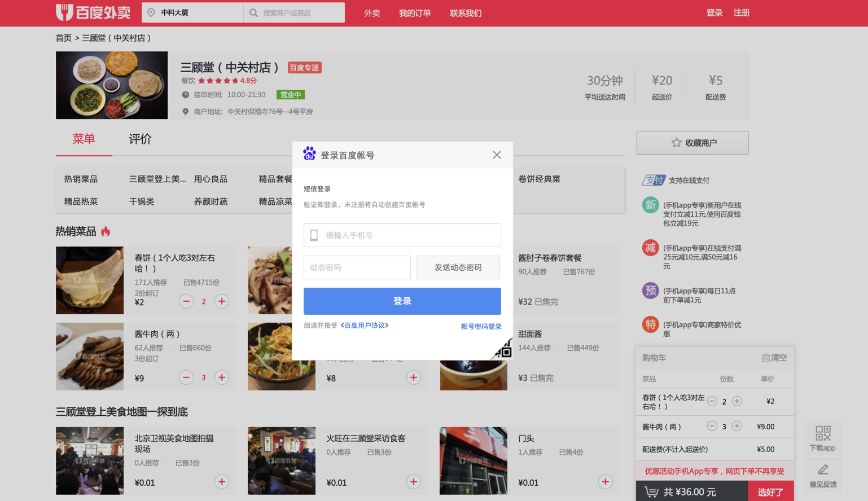Click the orange 特 special offer icon

click(x=650, y=324)
